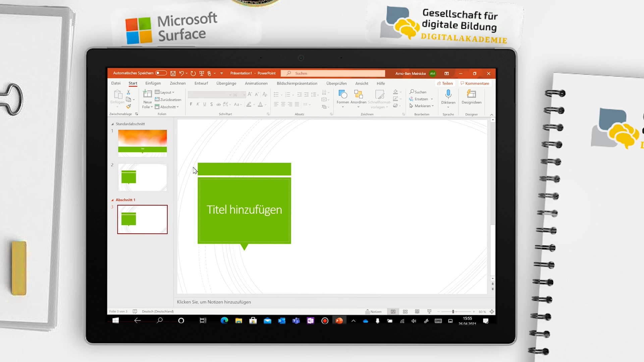Screen dimensions: 644x362
Task: Click the spell check book icon in status bar
Action: [x=135, y=311]
